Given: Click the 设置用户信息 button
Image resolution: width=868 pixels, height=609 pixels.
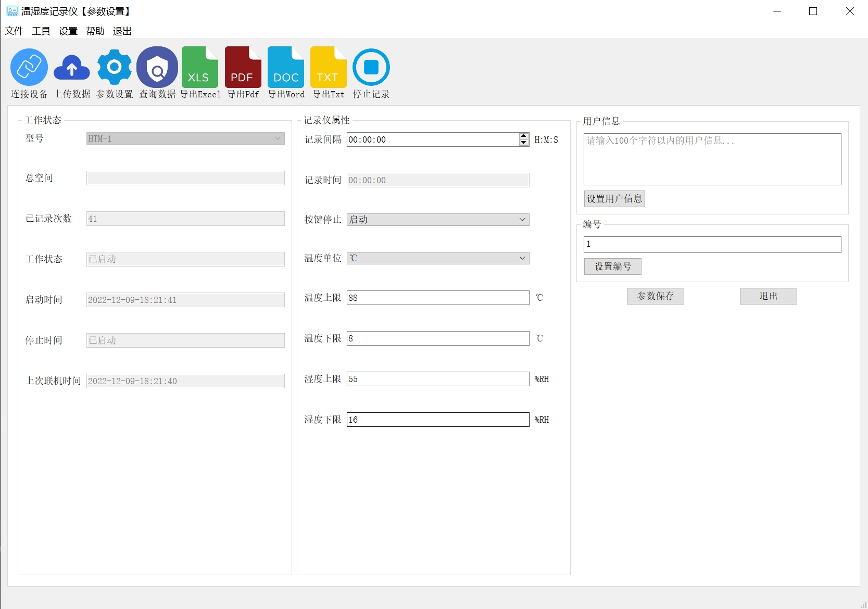Looking at the screenshot, I should (614, 199).
